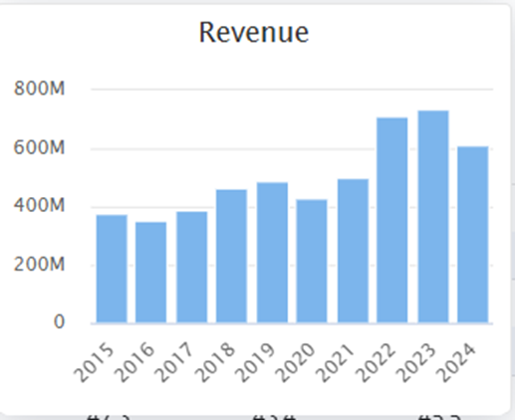Click the 2016 revenue bar
This screenshot has height=420, width=515.
(151, 273)
